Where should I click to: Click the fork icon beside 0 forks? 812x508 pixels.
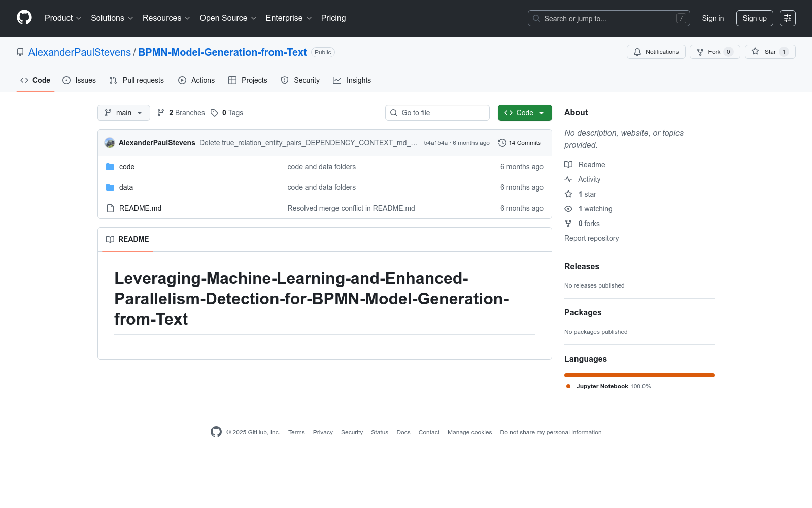568,224
